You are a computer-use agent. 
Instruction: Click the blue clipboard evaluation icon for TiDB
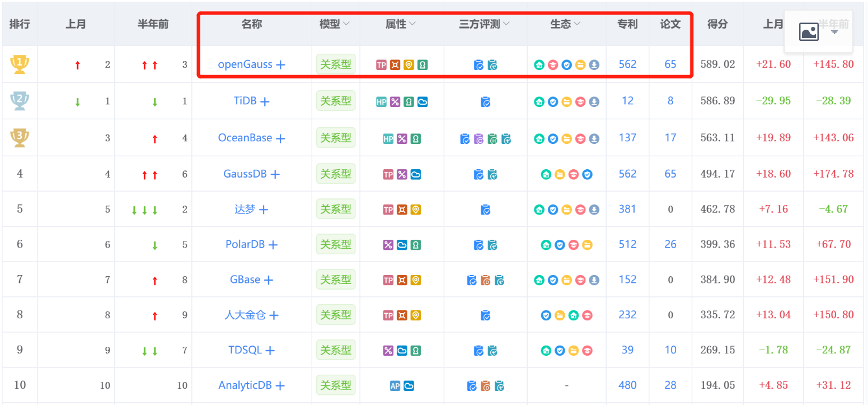tap(486, 102)
